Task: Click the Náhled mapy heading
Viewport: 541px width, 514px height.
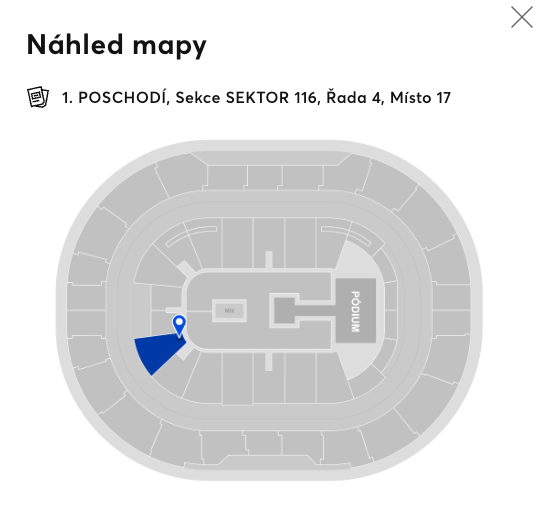Action: tap(117, 45)
